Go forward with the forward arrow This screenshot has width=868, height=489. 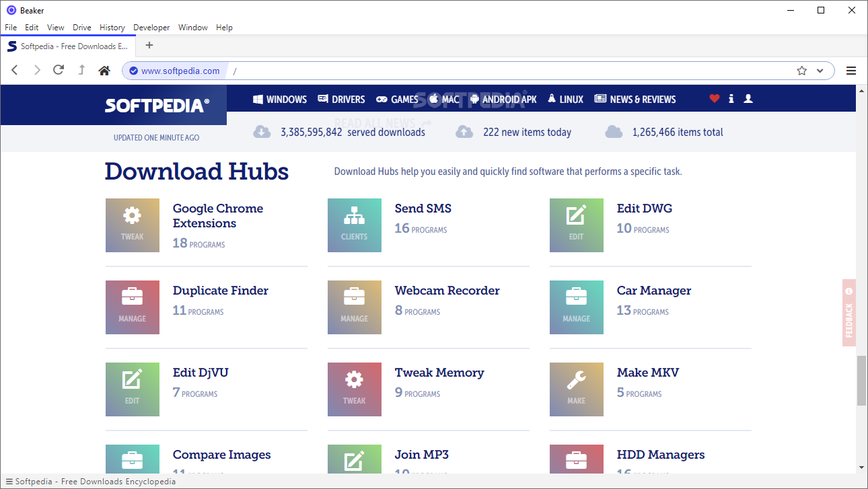[37, 70]
